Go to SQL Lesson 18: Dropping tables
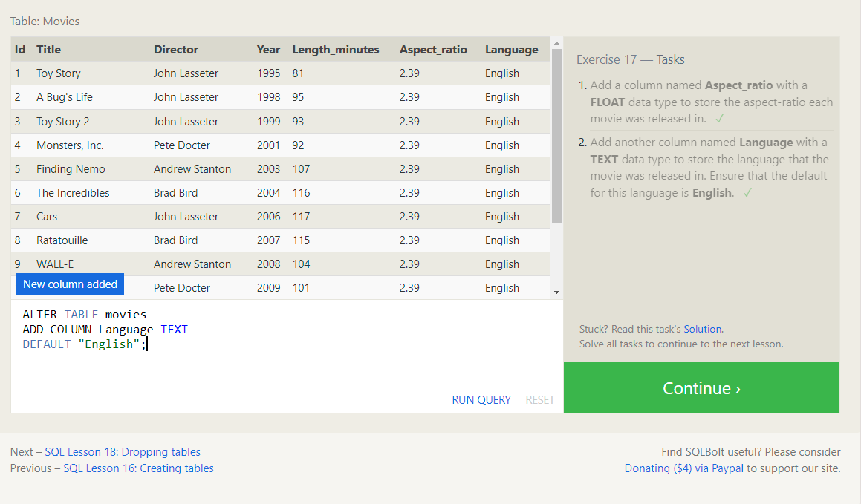The image size is (861, 504). tap(123, 452)
